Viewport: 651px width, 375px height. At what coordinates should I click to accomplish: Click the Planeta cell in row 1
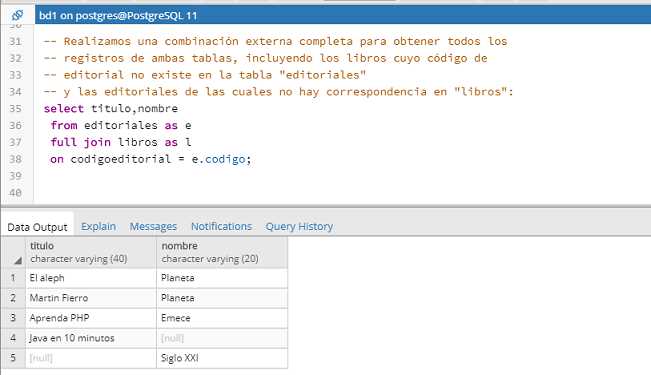222,278
